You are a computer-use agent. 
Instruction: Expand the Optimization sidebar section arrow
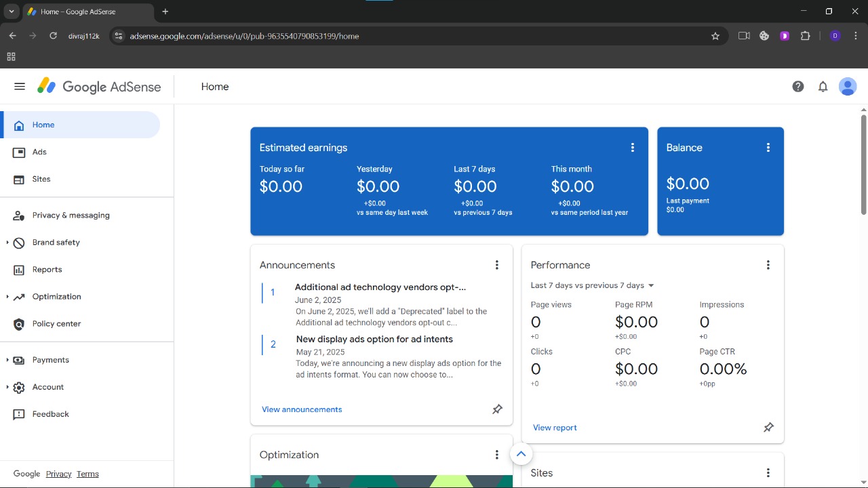7,297
